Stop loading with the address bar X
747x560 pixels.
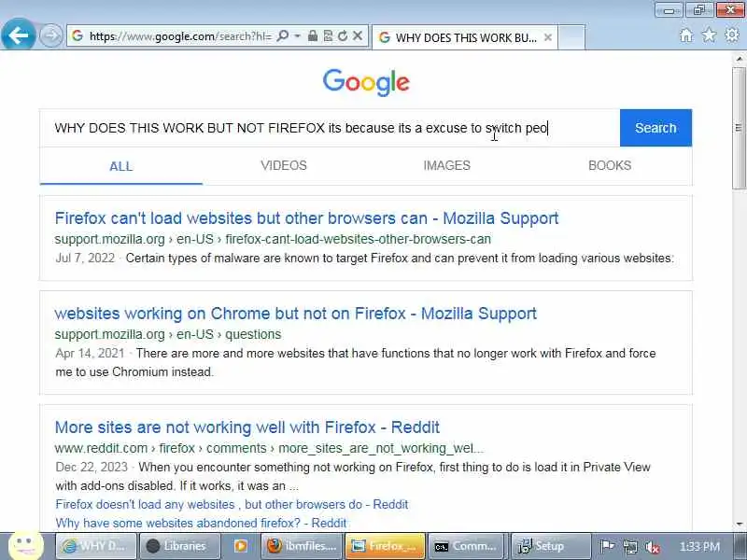click(358, 35)
